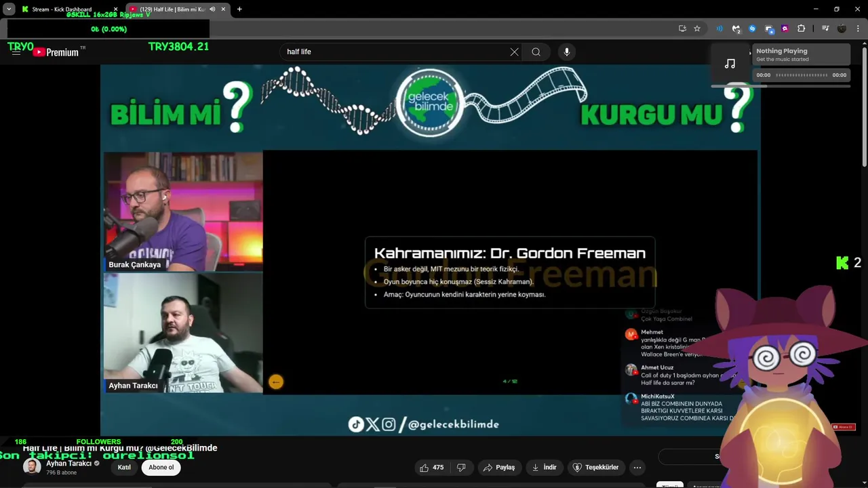Click the Paylaş share button
868x488 pixels.
coord(498,467)
